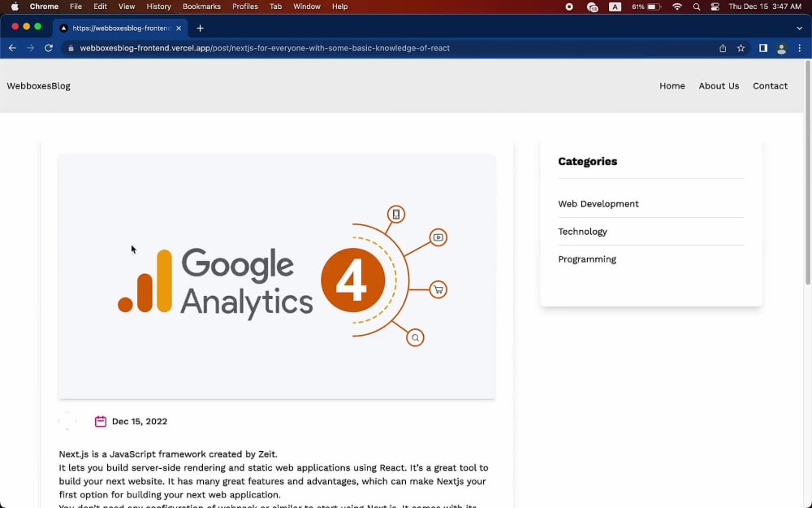Open the Tab menu
The width and height of the screenshot is (812, 508).
click(275, 7)
